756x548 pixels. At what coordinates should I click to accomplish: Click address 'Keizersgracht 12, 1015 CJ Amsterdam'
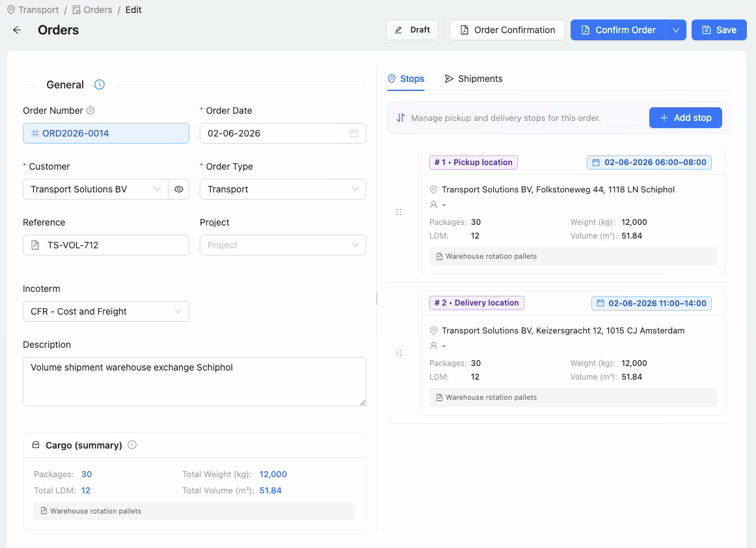coord(610,331)
